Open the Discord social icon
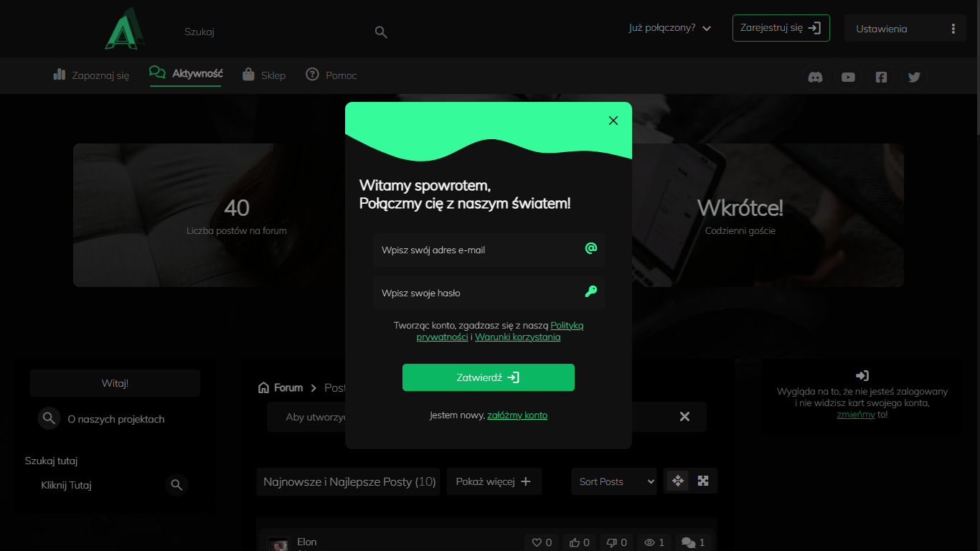 click(815, 77)
